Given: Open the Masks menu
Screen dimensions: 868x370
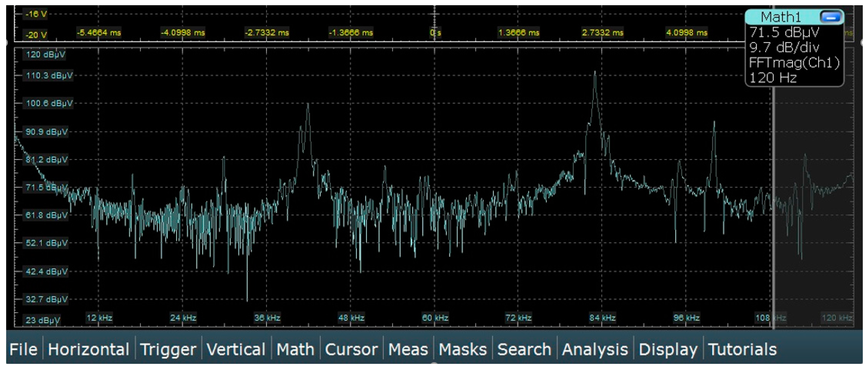Looking at the screenshot, I should click(463, 349).
